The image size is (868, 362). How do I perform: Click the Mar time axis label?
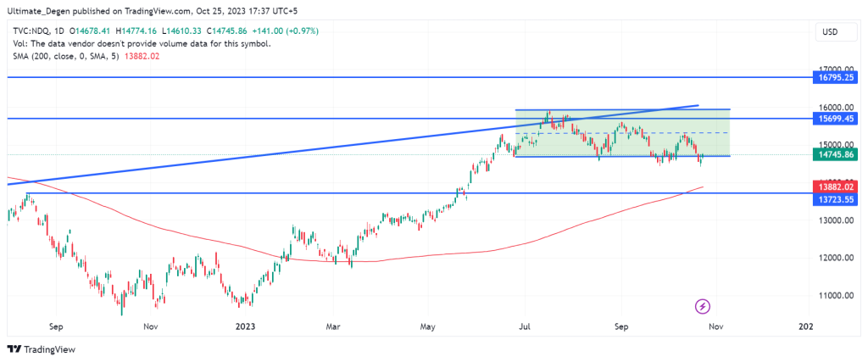pyautogui.click(x=334, y=326)
